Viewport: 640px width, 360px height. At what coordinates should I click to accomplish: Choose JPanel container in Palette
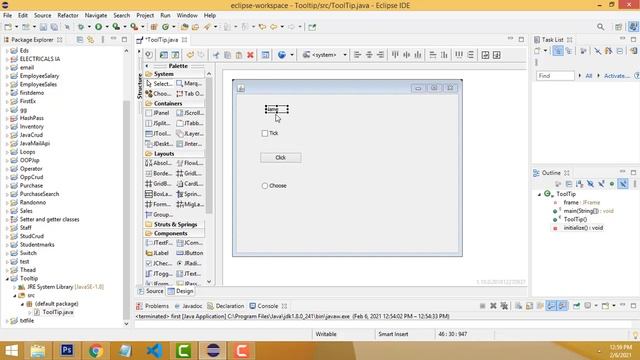coord(158,113)
